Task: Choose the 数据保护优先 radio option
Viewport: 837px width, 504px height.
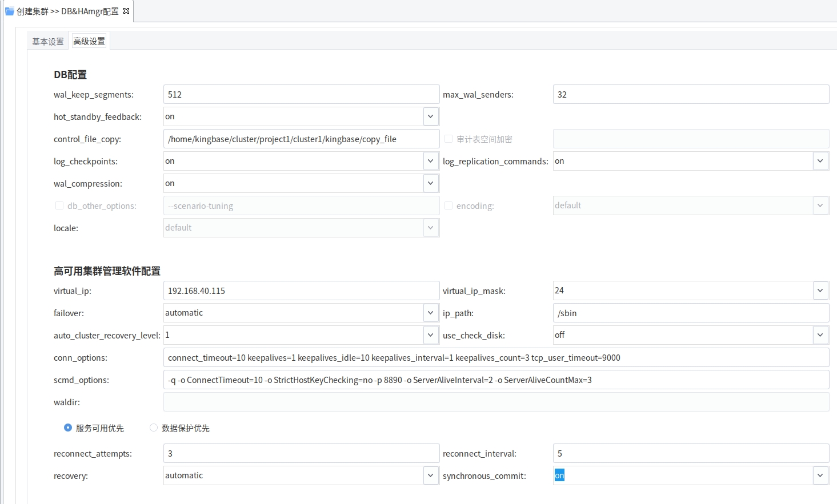Action: (x=154, y=428)
